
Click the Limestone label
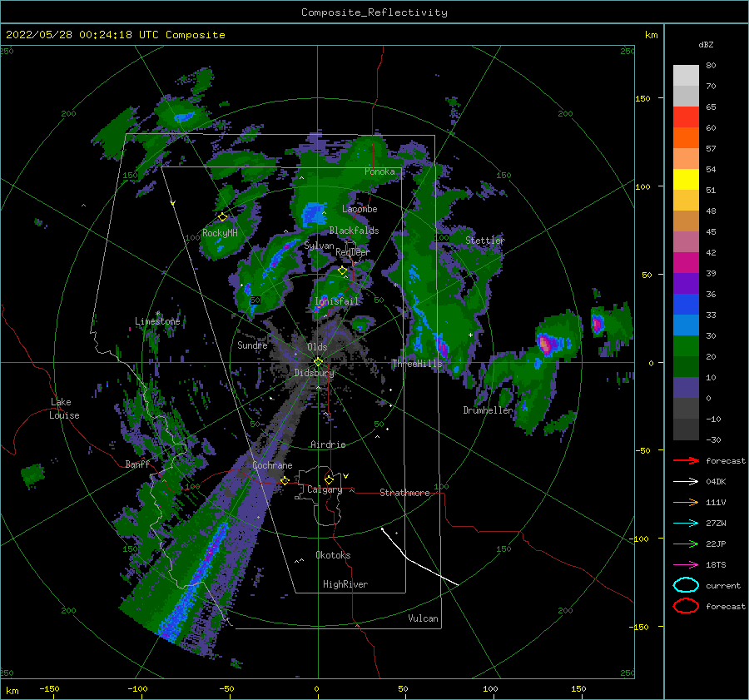(x=157, y=321)
